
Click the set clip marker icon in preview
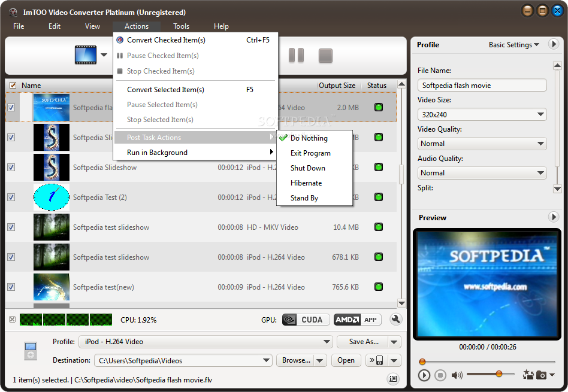coord(528,375)
